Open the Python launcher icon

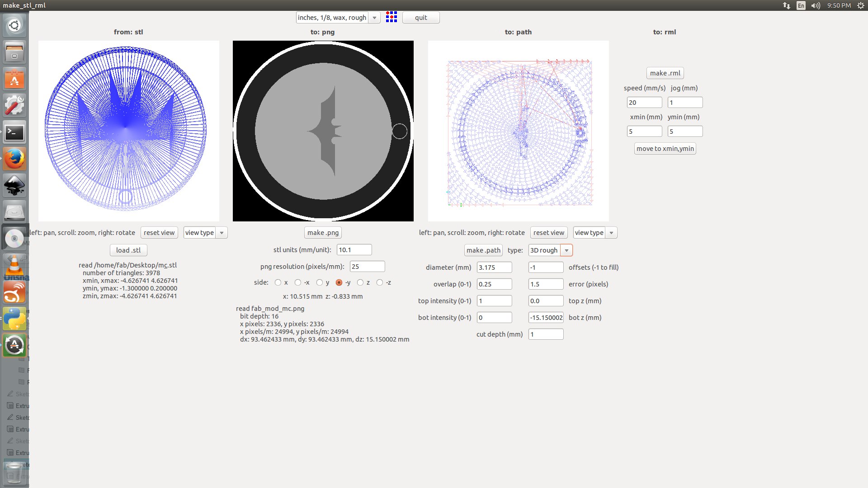click(x=14, y=319)
